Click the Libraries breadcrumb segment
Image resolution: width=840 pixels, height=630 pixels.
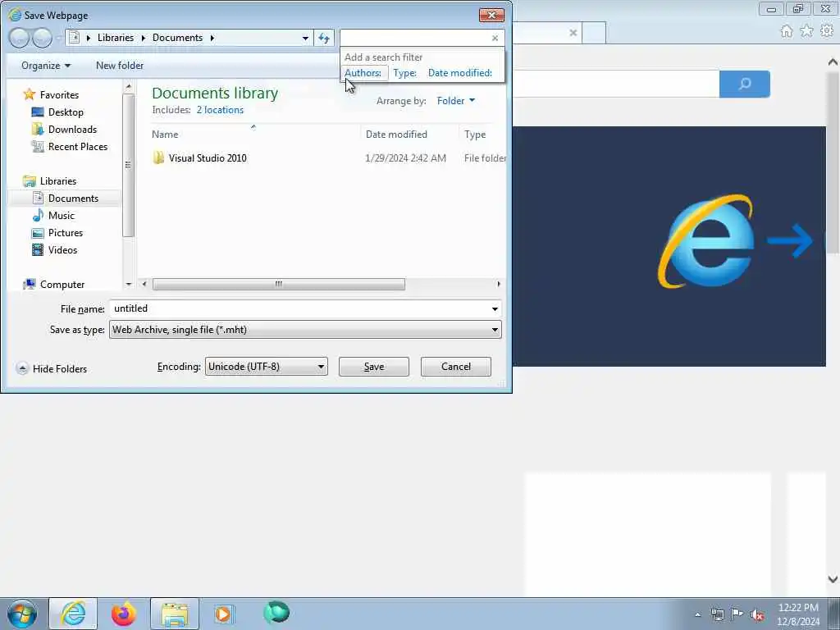115,38
